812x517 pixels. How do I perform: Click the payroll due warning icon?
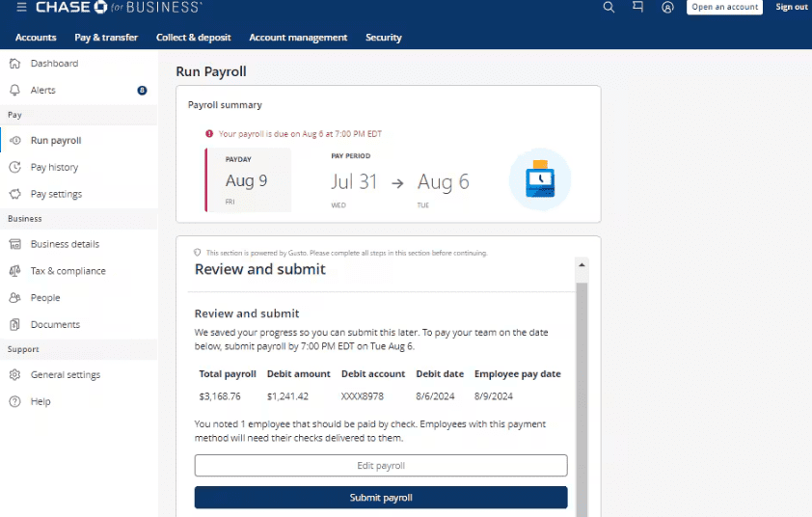click(x=209, y=134)
